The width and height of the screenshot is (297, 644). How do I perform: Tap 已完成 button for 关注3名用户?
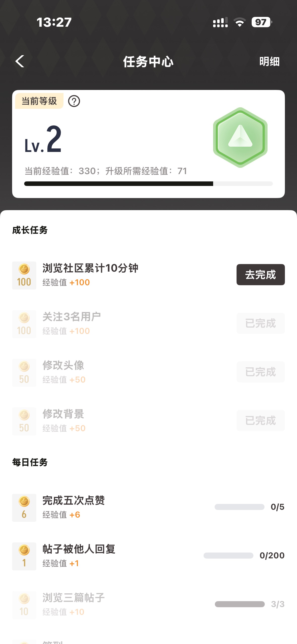[x=260, y=323]
